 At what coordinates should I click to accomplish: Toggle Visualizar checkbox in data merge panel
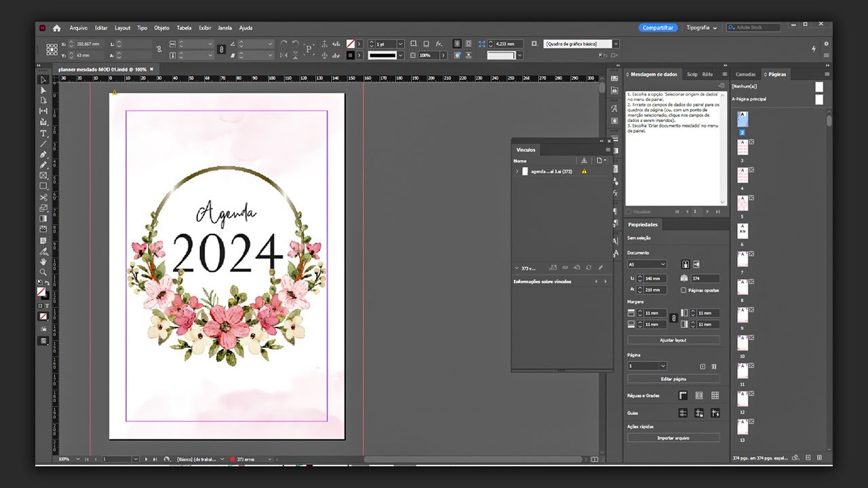click(x=629, y=212)
